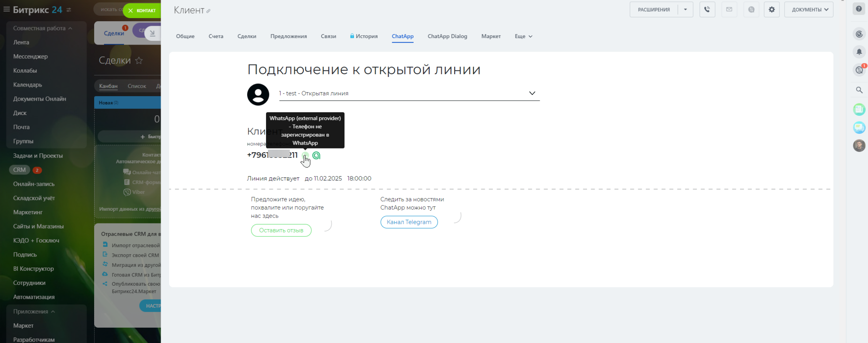
Task: Click the WhatsApp status icon near phone number
Action: point(305,155)
